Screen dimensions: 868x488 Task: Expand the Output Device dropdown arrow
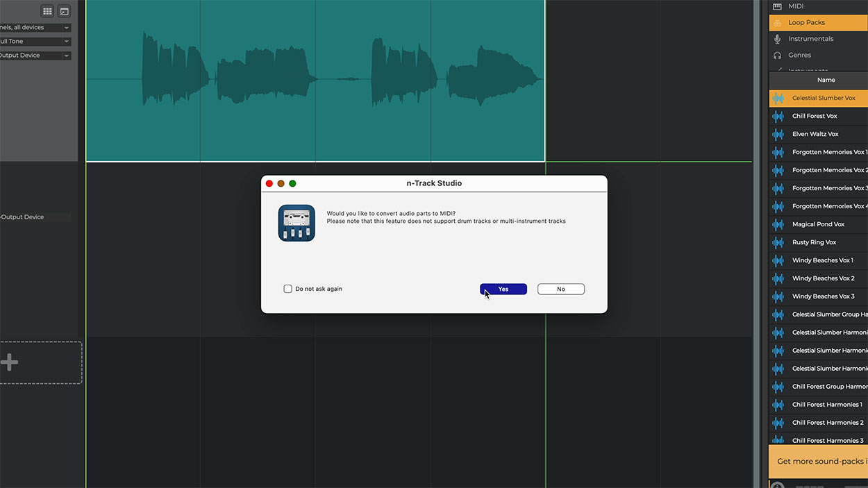click(67, 56)
